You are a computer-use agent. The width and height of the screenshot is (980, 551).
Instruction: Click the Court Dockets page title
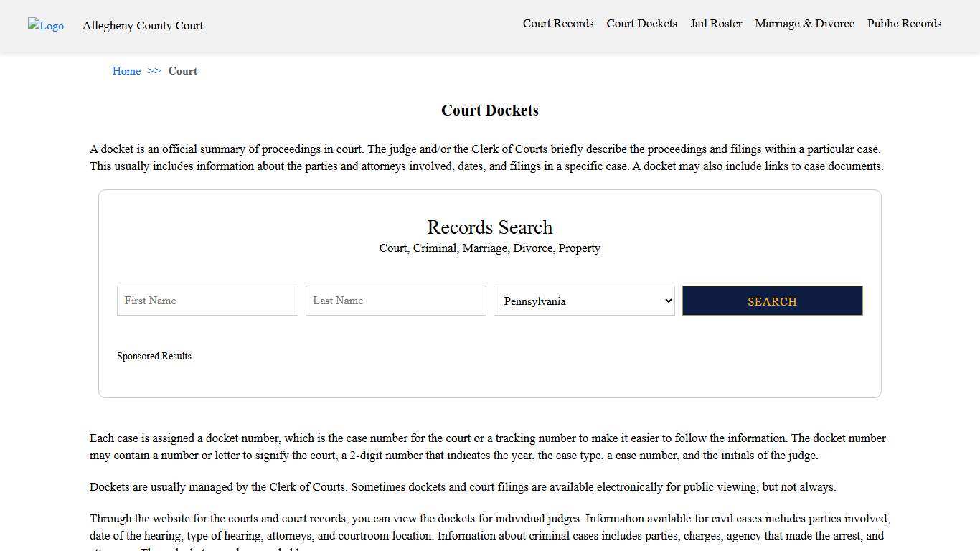pos(490,110)
